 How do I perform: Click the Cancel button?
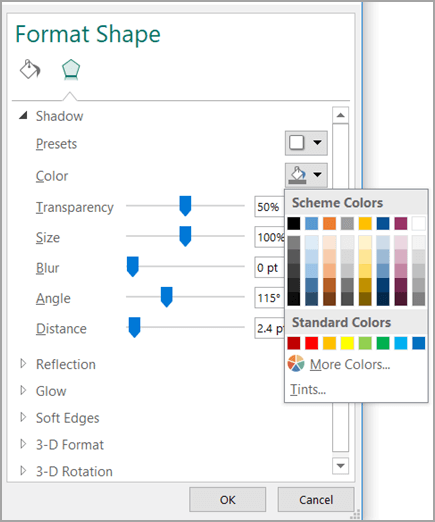click(316, 500)
